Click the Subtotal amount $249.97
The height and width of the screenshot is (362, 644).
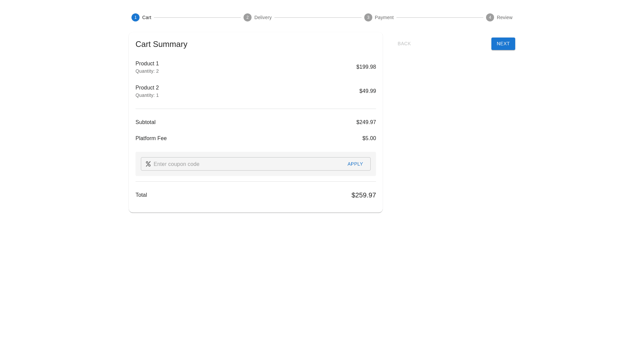366,122
